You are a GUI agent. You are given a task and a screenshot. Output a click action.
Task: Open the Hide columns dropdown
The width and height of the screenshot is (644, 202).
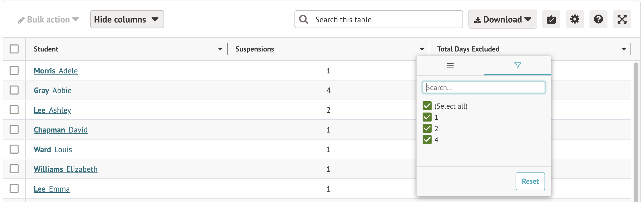(127, 19)
